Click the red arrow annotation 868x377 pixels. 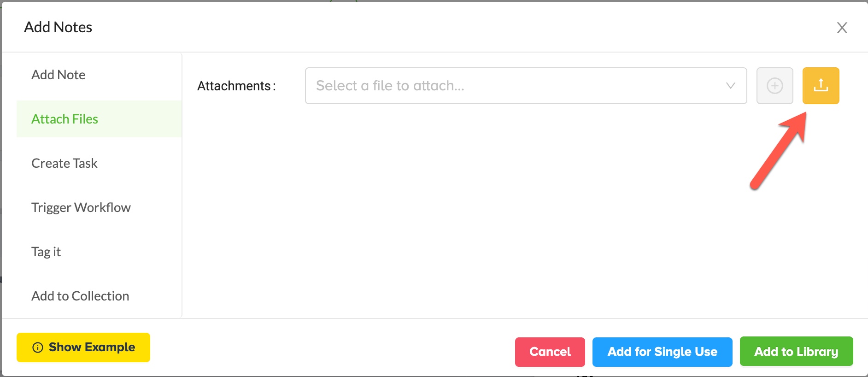pos(779,150)
